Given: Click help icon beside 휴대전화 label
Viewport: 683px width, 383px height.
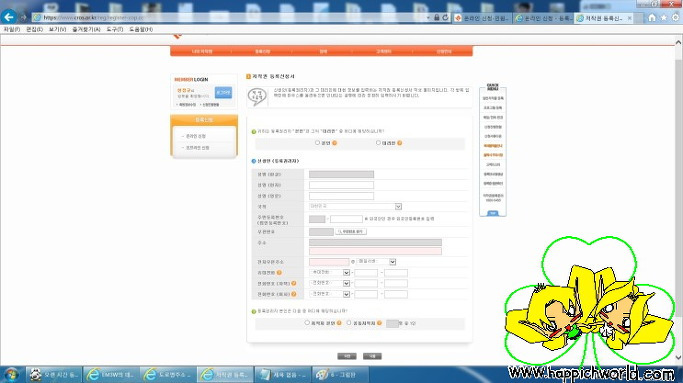Looking at the screenshot, I should pyautogui.click(x=279, y=273).
